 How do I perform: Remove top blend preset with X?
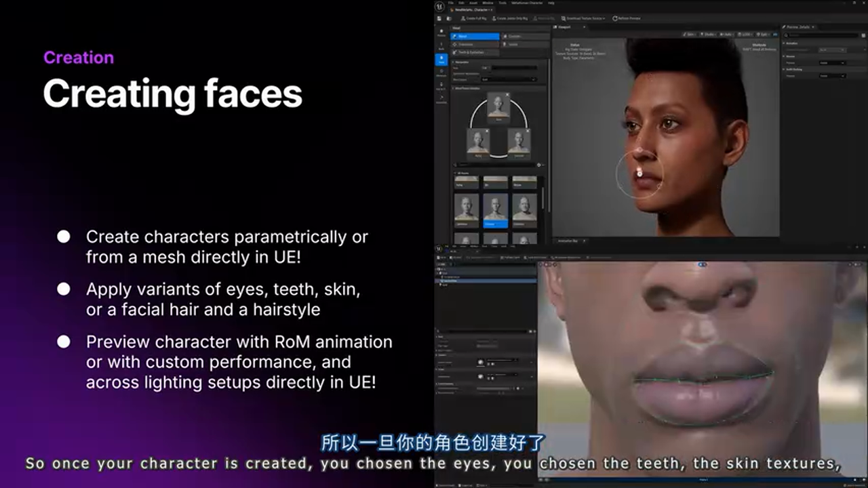pyautogui.click(x=507, y=95)
